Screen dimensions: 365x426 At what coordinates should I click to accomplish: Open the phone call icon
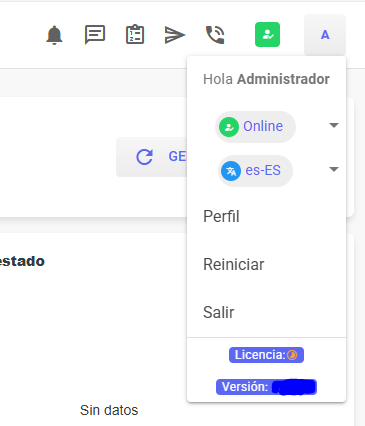215,35
